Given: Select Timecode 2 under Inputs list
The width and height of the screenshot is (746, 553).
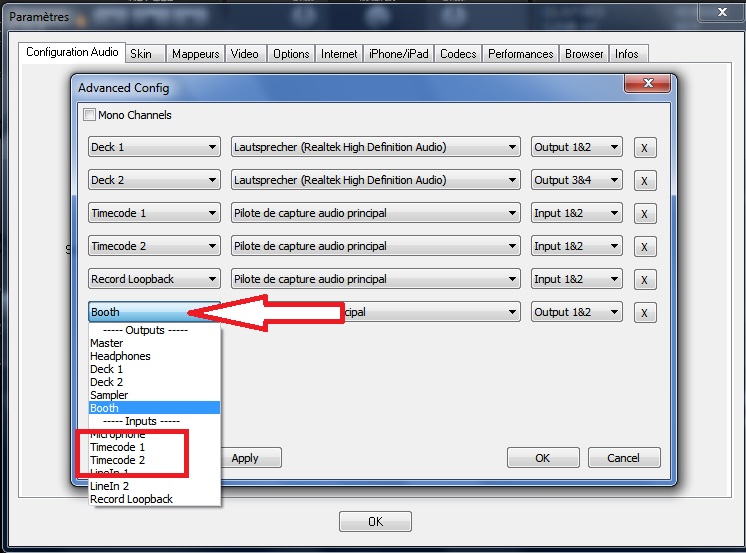Looking at the screenshot, I should tap(154, 460).
